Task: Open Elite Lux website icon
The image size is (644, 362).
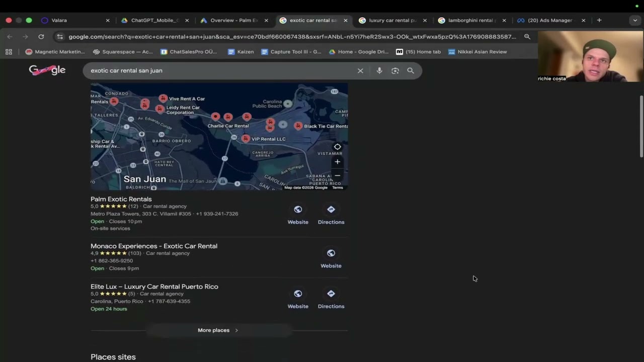Action: (x=298, y=294)
